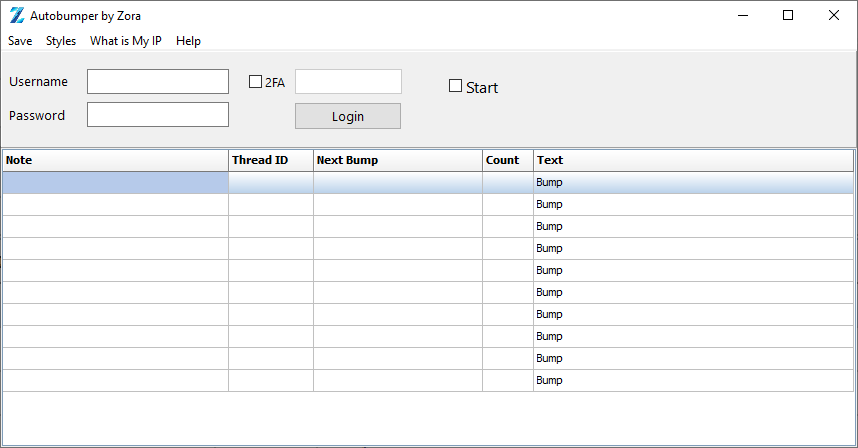The height and width of the screenshot is (448, 858).
Task: Click the Text column header
Action: [692, 160]
